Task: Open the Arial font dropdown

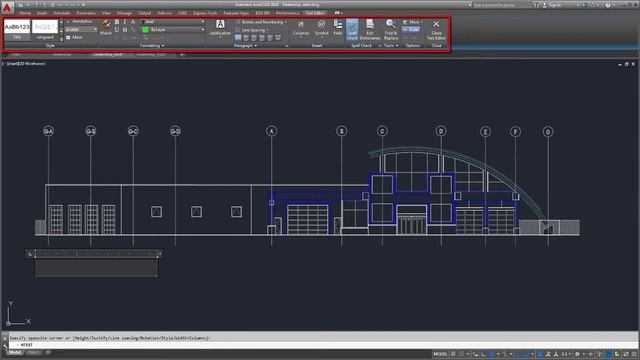Action: [202, 22]
